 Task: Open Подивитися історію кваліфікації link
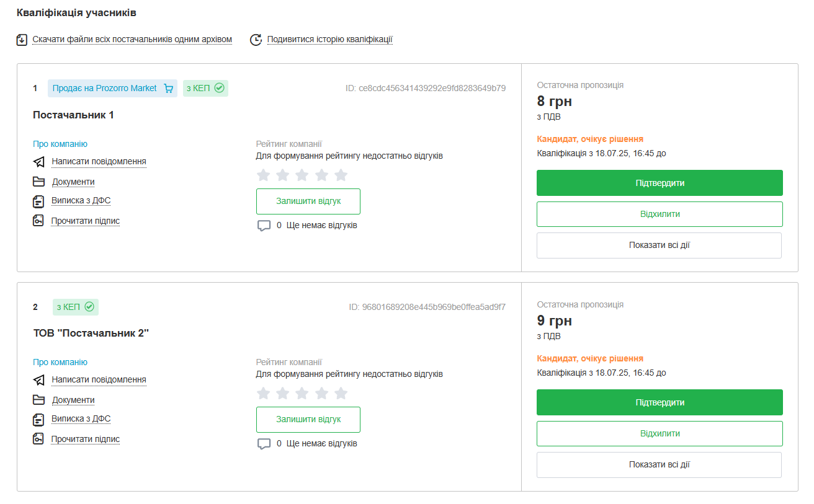(329, 40)
